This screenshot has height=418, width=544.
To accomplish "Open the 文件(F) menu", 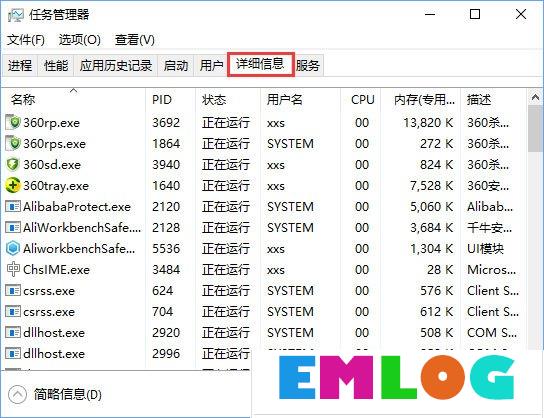I will click(26, 40).
